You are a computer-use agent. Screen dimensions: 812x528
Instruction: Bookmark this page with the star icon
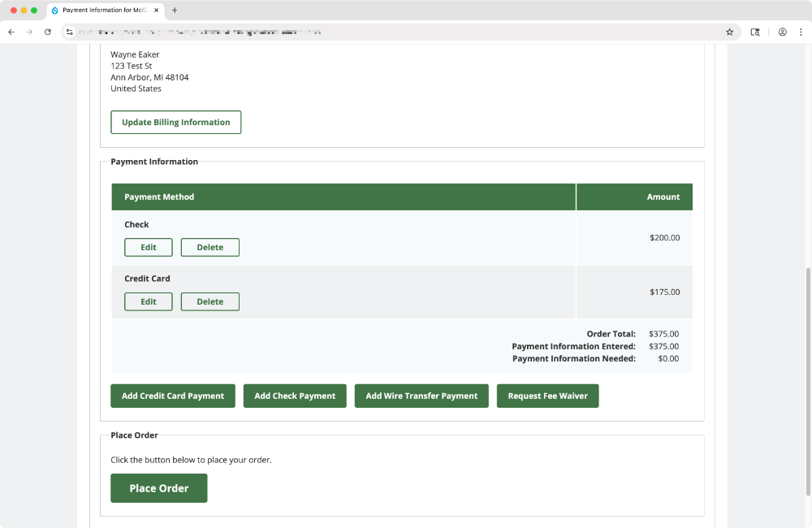[729, 32]
